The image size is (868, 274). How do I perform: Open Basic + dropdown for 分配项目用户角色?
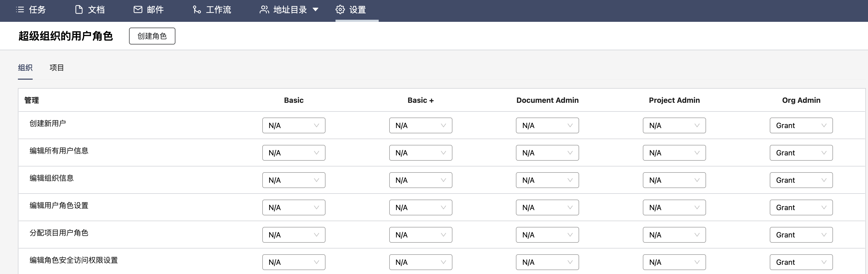421,235
